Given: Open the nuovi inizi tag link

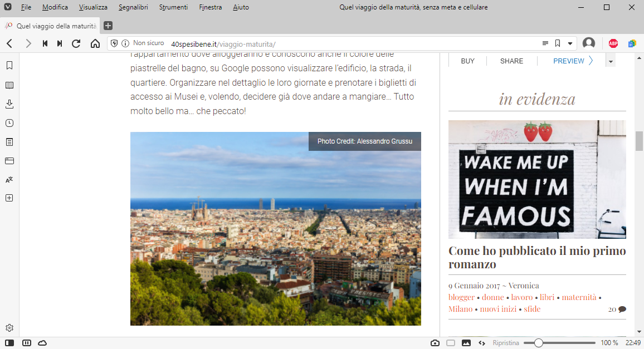Looking at the screenshot, I should coord(498,309).
